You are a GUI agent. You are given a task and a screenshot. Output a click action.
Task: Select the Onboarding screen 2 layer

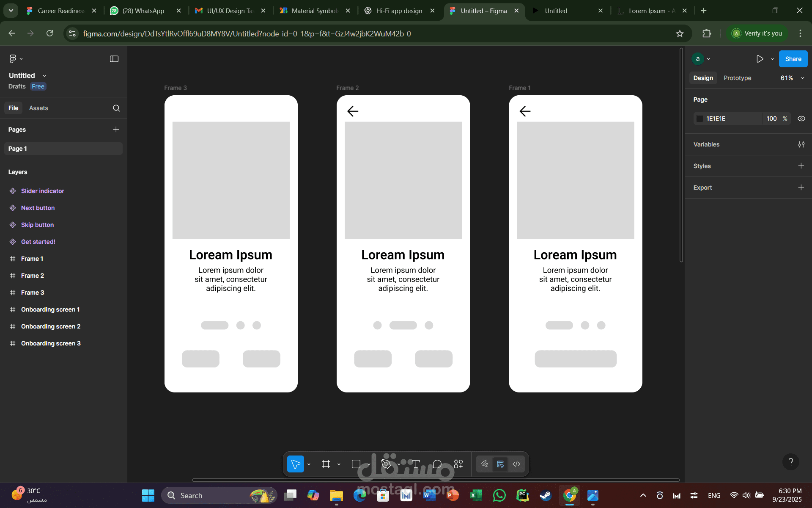[x=51, y=326]
